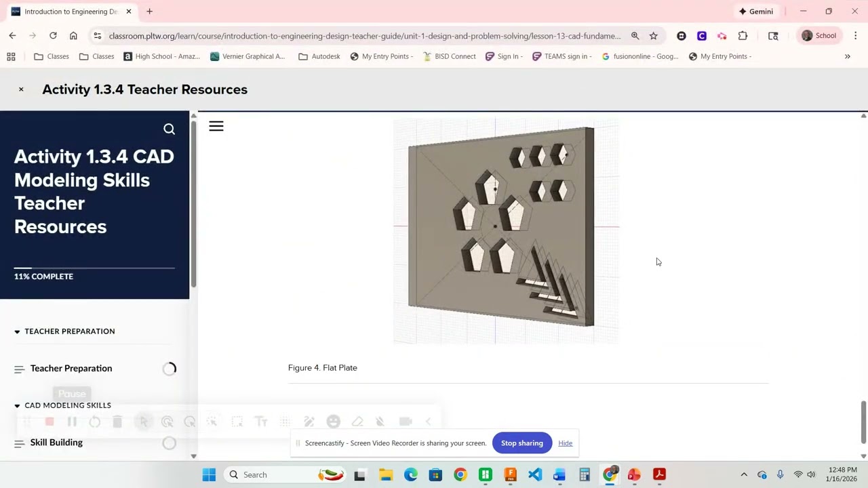Delete the Screencastify recording with trash icon
Screen dimensions: 868x488
tap(117, 422)
